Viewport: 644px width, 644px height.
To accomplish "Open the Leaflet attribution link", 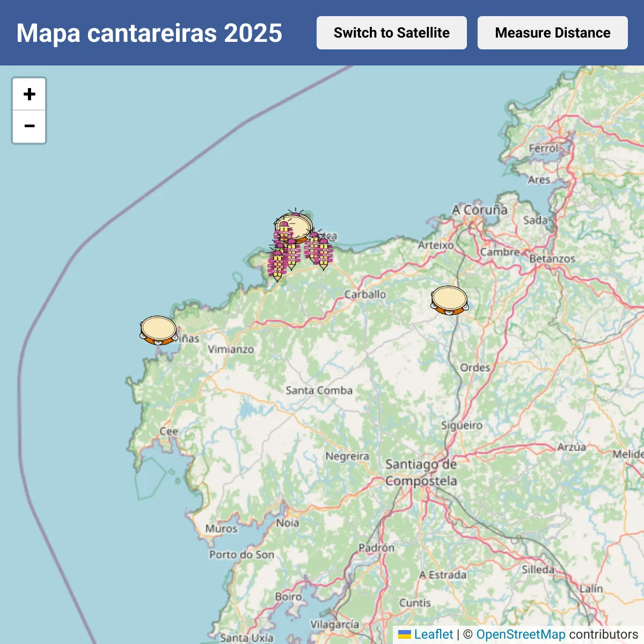I will [434, 634].
